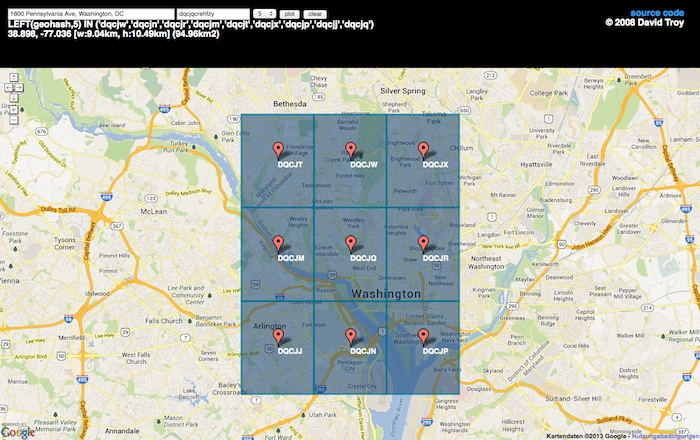Click the Hyattsville label on the map
The width and height of the screenshot is (700, 440).
click(x=536, y=164)
